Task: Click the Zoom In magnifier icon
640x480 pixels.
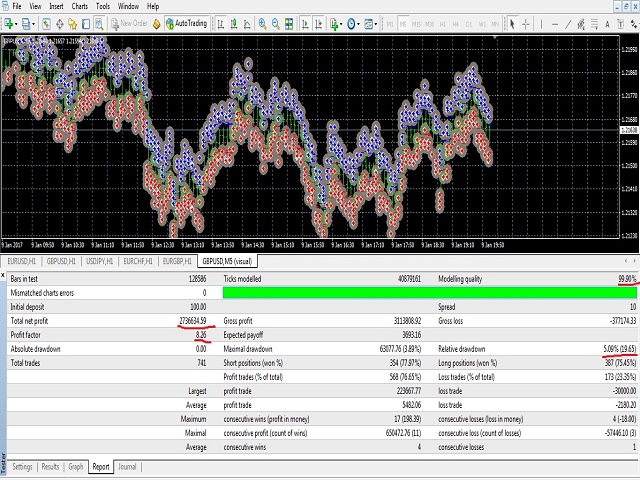Action: (x=262, y=24)
